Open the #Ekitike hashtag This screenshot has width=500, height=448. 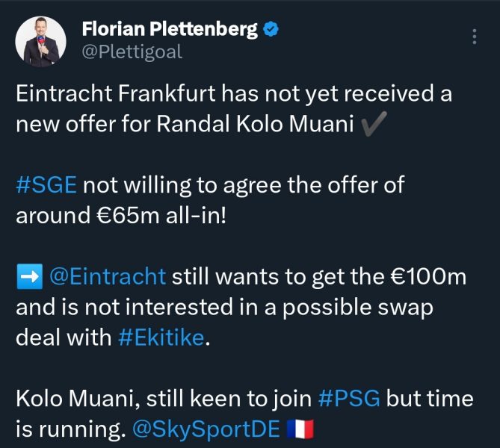point(161,337)
